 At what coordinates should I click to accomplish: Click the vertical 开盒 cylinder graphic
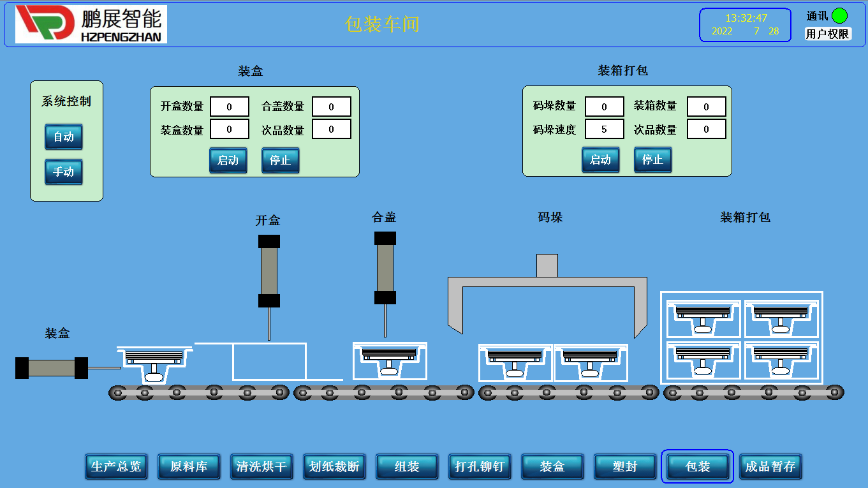click(x=268, y=271)
